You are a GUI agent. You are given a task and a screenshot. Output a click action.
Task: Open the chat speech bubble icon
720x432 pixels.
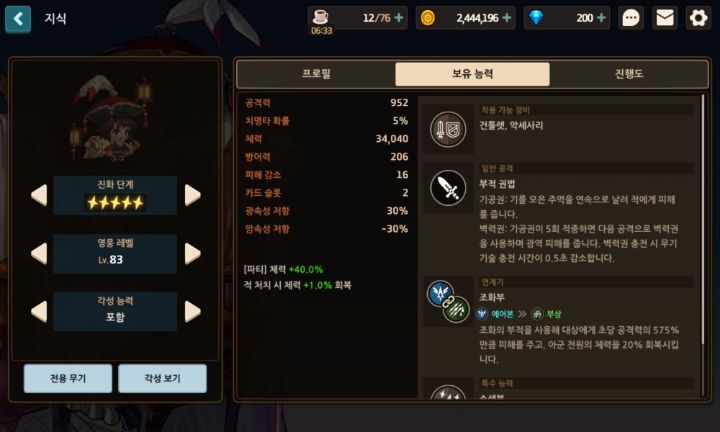click(630, 18)
